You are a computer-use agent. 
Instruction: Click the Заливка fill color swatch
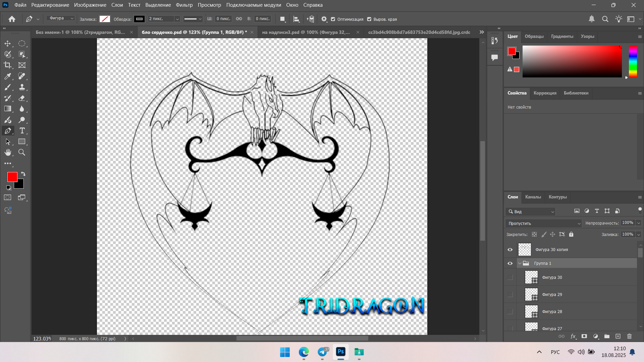[105, 19]
